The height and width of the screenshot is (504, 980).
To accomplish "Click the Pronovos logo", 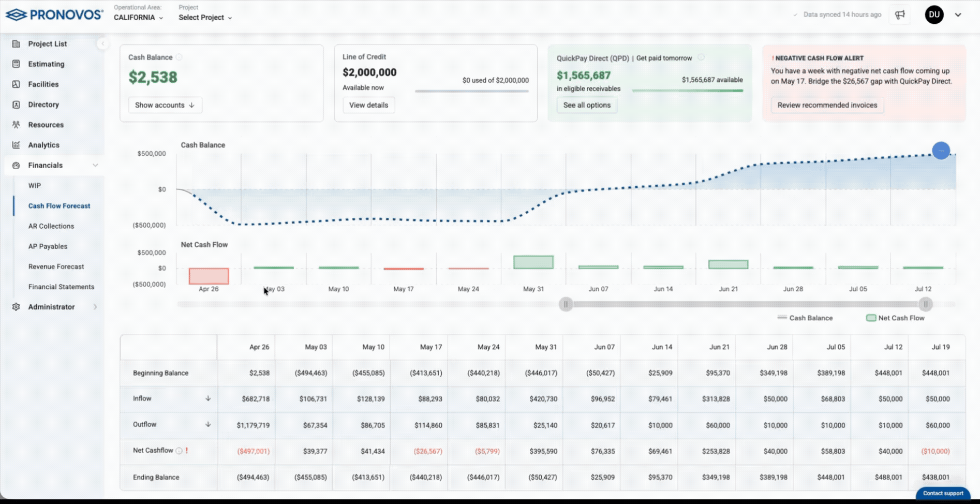I will (x=54, y=14).
